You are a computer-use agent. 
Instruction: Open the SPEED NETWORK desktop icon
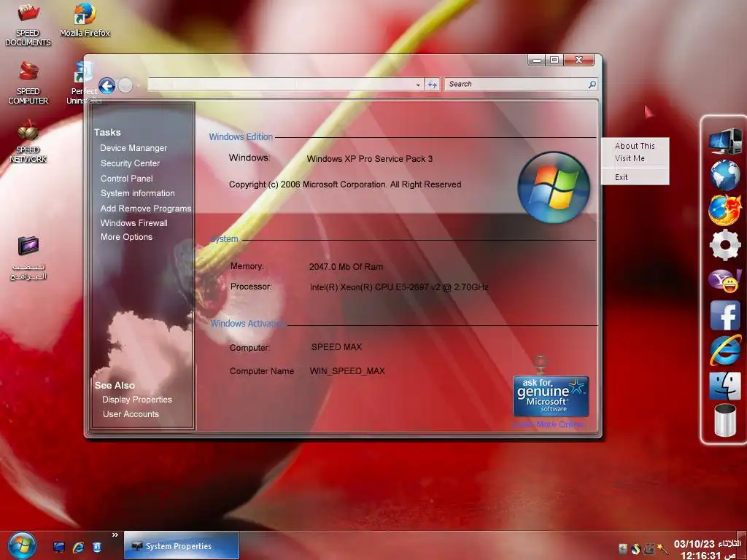pos(28,141)
